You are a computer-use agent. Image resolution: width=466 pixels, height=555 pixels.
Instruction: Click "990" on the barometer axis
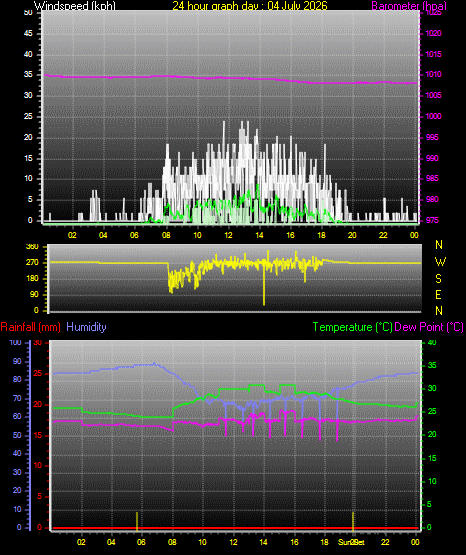[432, 158]
